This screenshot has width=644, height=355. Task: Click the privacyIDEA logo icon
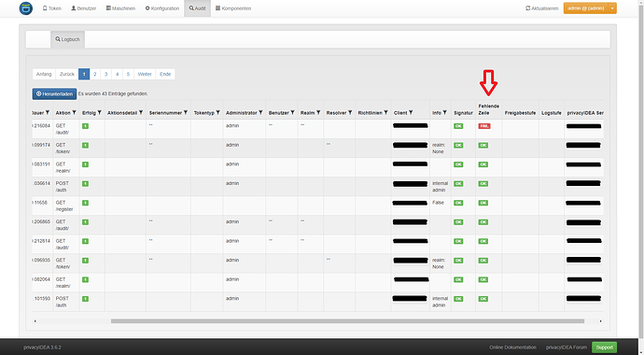click(26, 8)
